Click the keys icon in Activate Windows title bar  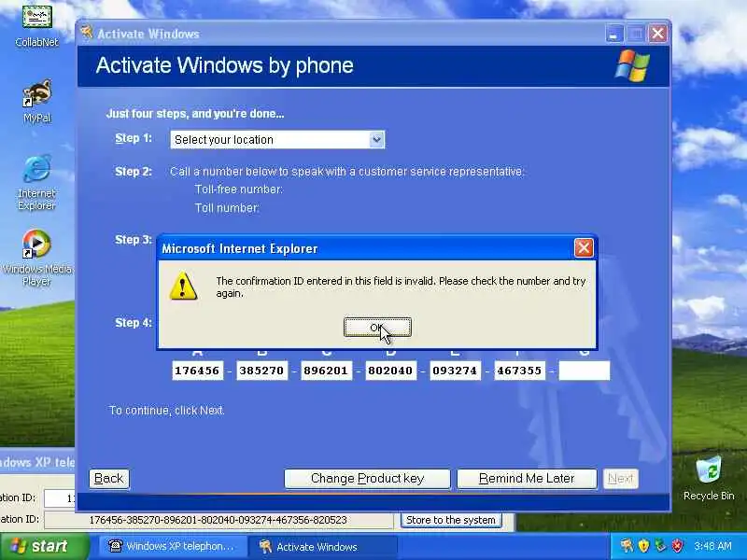coord(87,33)
